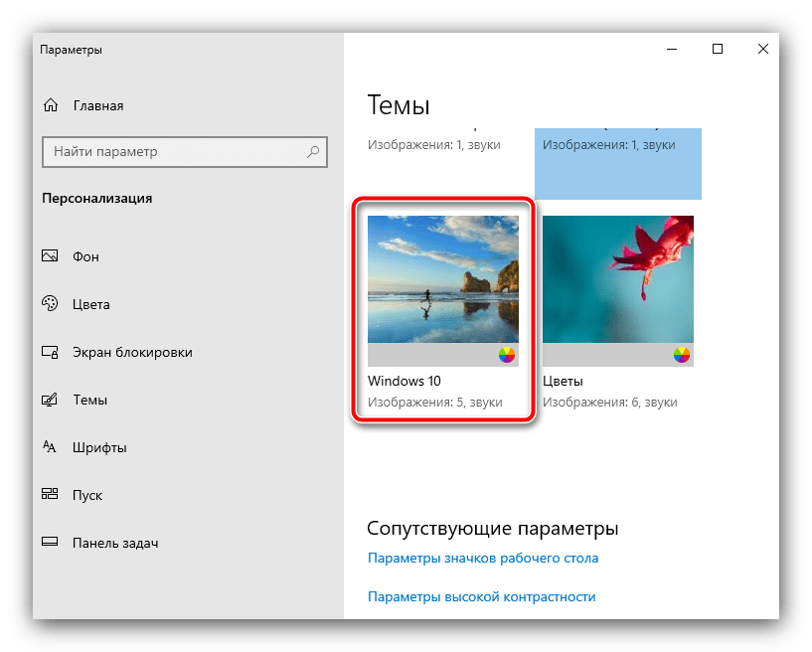
Task: Click the Экран блокировки lock screen icon
Action: [x=50, y=352]
